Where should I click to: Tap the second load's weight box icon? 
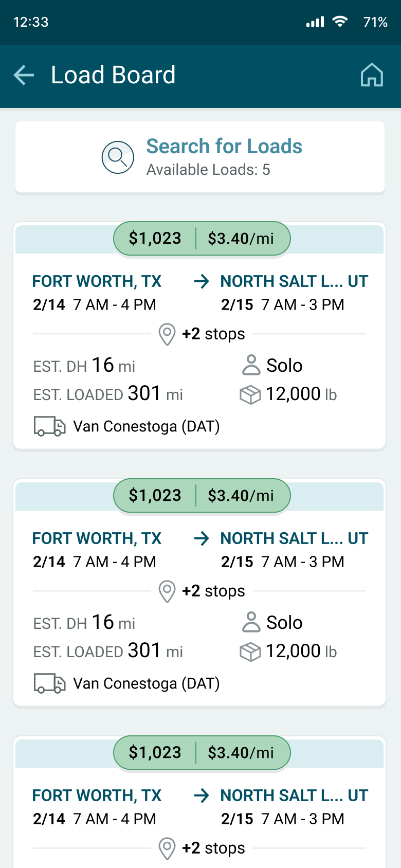(x=250, y=652)
